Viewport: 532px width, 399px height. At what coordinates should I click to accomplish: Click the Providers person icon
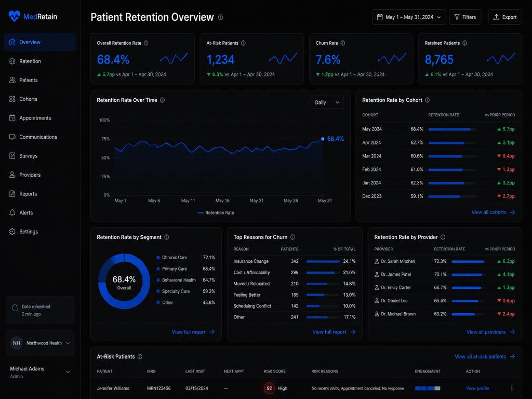(12, 175)
